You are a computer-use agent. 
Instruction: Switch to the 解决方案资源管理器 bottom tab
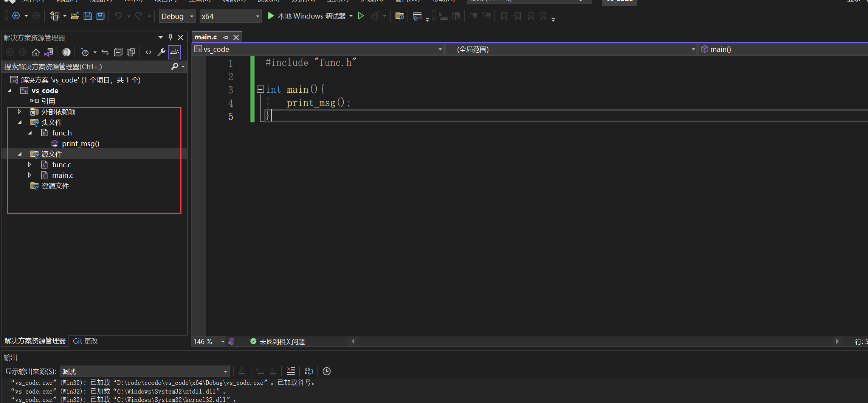click(x=35, y=341)
